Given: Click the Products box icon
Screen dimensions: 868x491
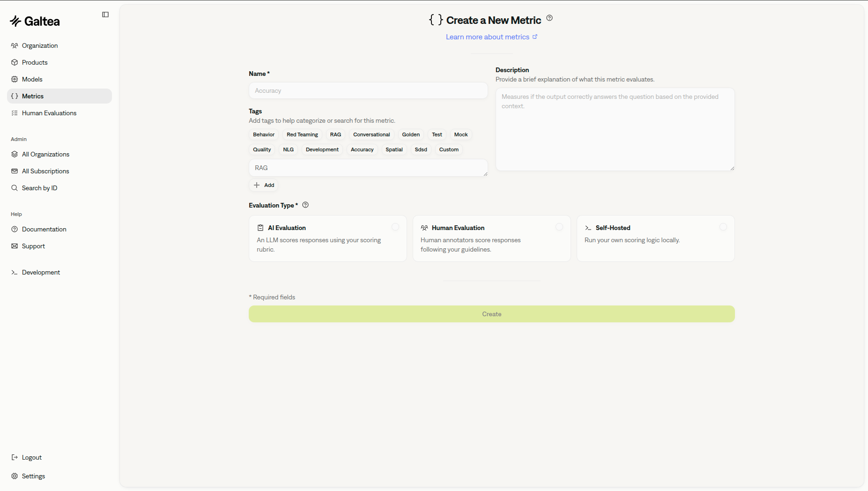Looking at the screenshot, I should tap(15, 62).
